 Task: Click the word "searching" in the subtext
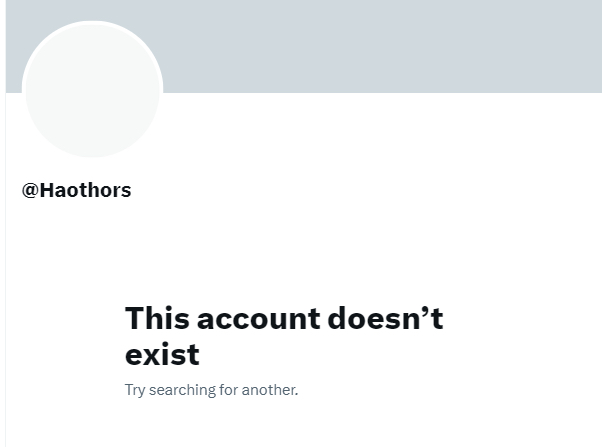click(182, 391)
